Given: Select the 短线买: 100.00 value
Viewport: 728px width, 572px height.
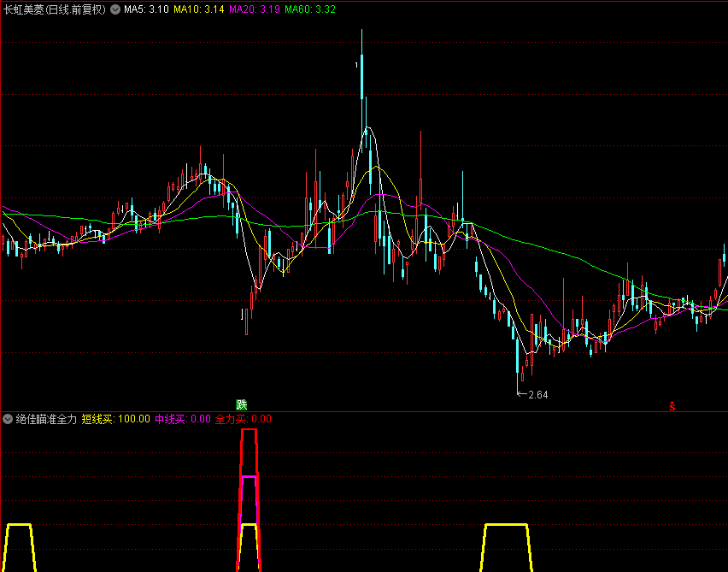Looking at the screenshot, I should click(x=116, y=419).
